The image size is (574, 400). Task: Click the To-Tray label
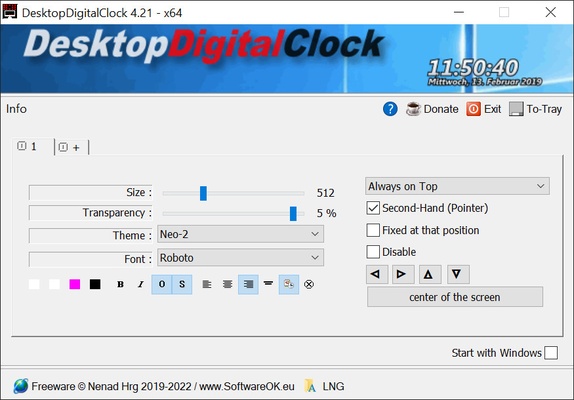click(544, 109)
